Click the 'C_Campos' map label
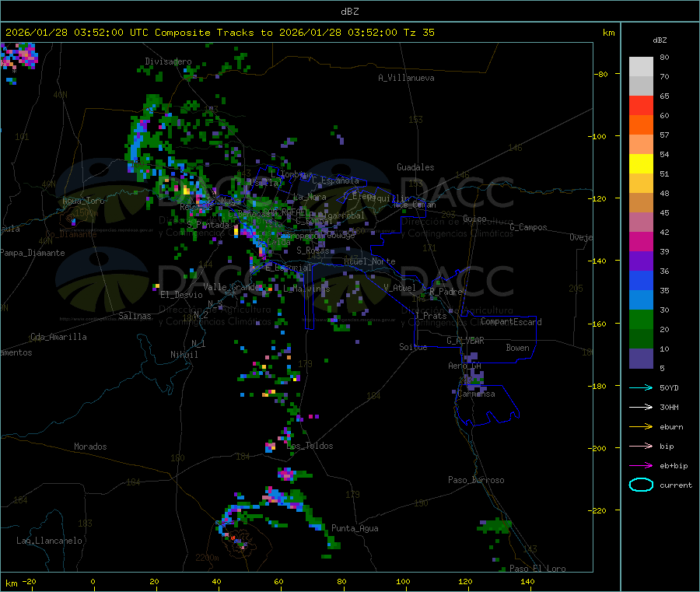Screen dimensions: 700x592 click(x=528, y=227)
